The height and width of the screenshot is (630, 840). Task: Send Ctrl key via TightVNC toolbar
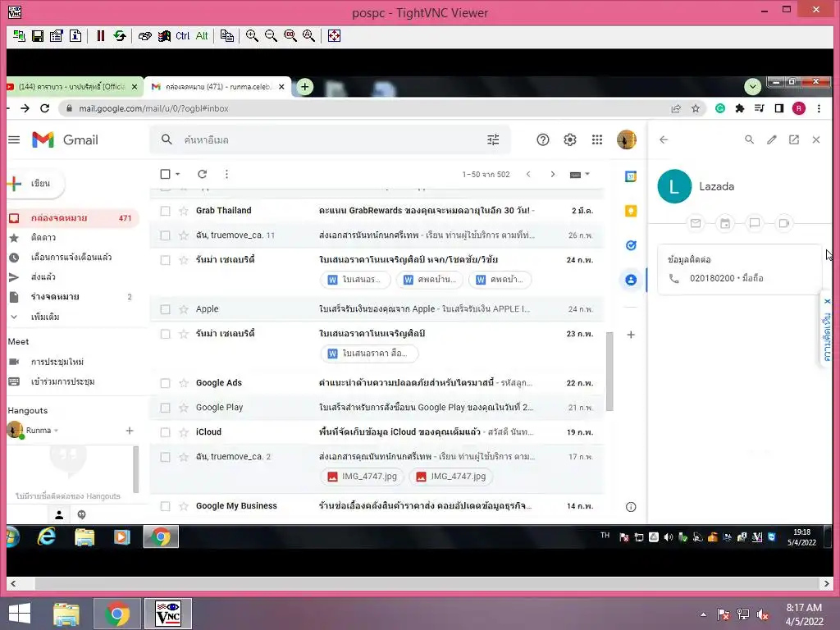pyautogui.click(x=183, y=36)
